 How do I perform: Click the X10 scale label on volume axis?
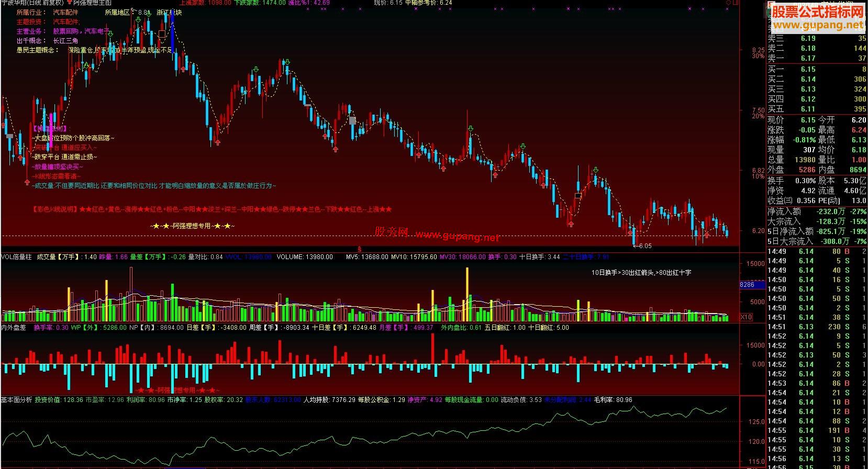tap(746, 317)
